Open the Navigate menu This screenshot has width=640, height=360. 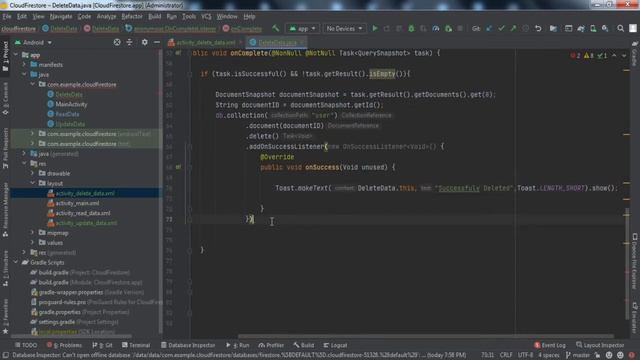click(x=61, y=17)
